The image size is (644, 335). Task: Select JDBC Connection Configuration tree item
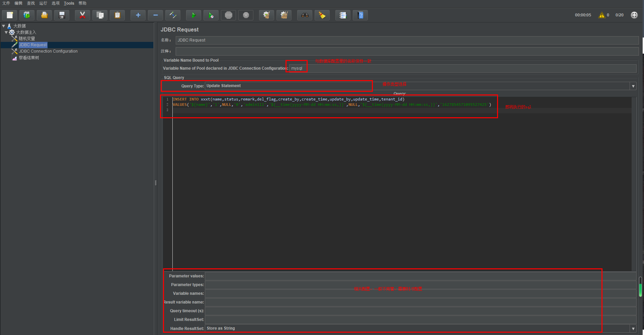[48, 51]
